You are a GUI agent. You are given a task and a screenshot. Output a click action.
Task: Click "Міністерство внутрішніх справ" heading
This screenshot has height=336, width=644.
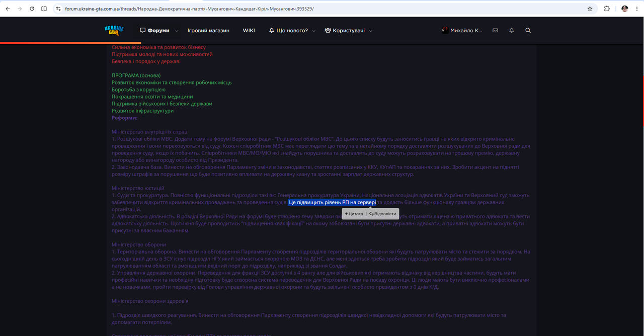click(x=149, y=132)
